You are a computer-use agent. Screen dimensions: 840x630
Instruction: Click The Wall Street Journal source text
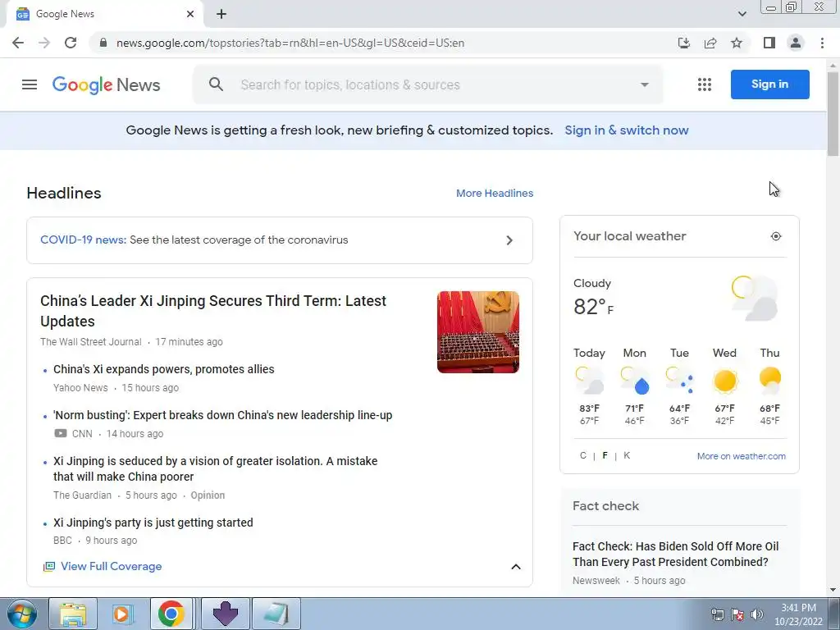click(x=90, y=342)
